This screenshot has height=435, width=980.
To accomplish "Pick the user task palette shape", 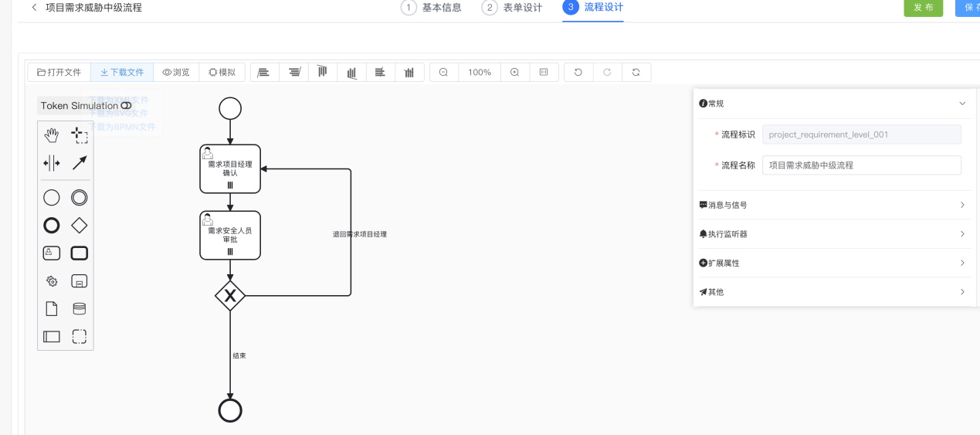I will coord(52,253).
